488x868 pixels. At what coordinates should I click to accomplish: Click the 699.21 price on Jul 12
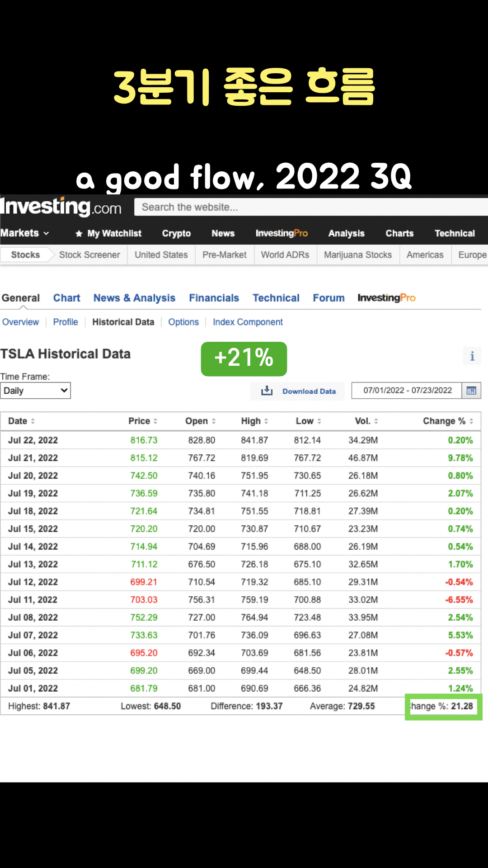pos(144,582)
